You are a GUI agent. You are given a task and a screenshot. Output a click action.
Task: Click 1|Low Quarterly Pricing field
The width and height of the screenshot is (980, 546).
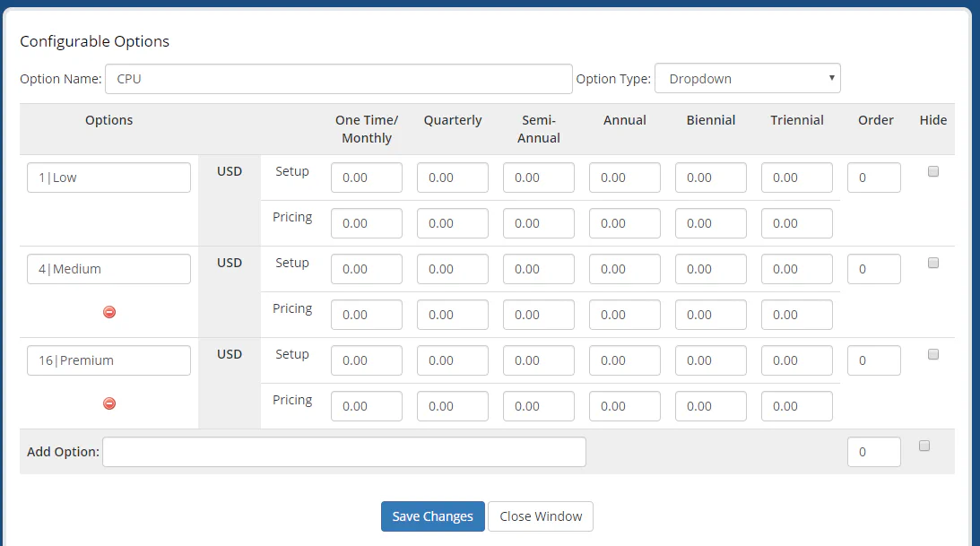452,223
